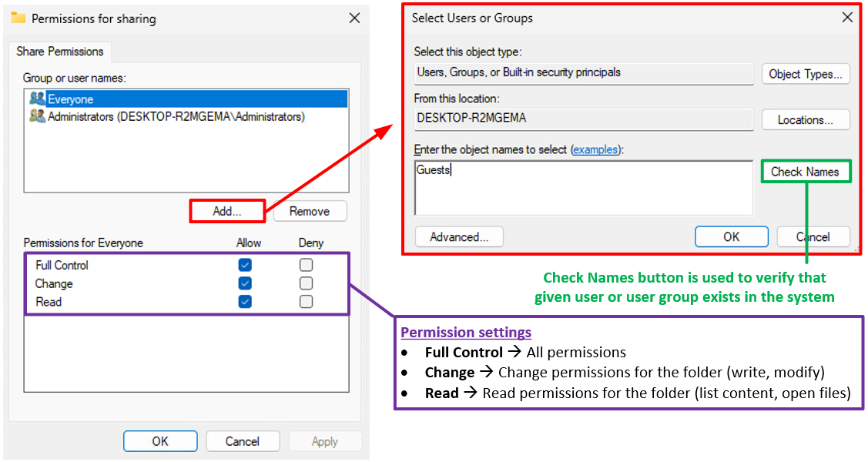
Task: Verify the entry with Check Names
Action: point(805,172)
